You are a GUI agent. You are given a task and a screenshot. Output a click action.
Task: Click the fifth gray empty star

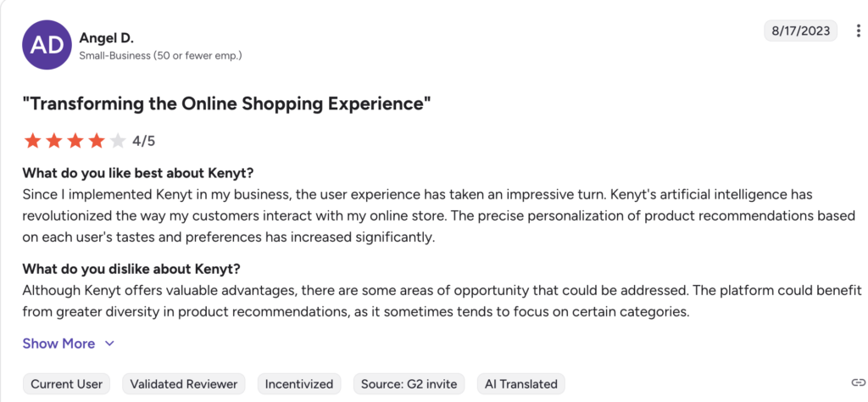[117, 141]
